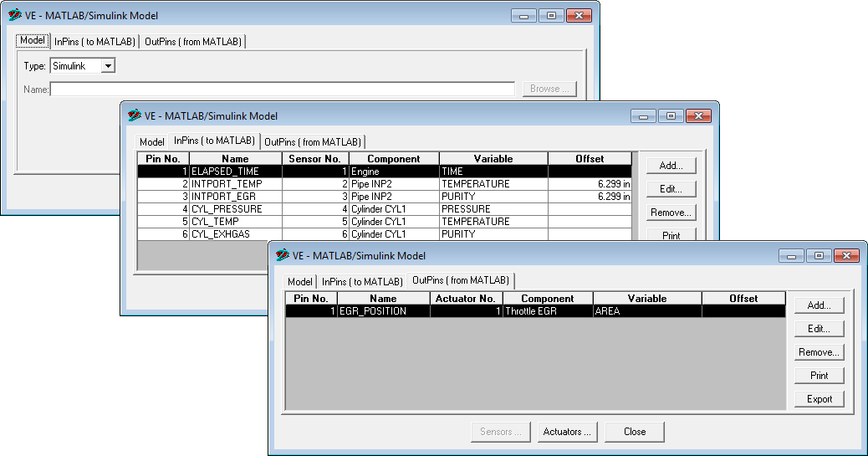Click the VE app icon in the InPins window title bar

click(134, 115)
